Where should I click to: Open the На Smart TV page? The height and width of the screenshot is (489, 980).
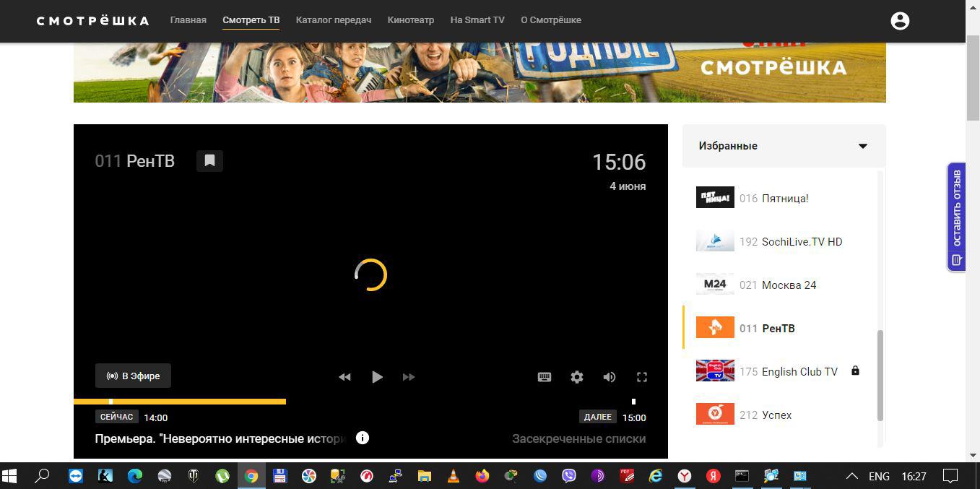pos(477,20)
